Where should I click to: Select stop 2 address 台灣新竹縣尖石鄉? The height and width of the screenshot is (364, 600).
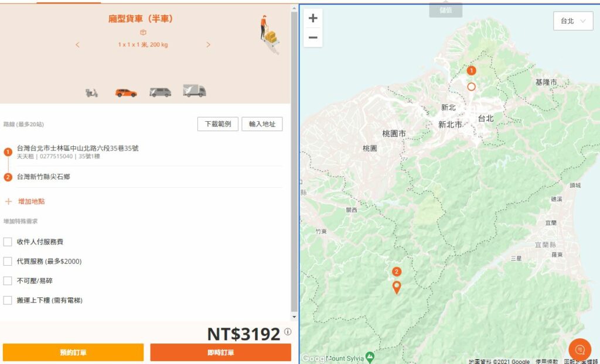43,177
